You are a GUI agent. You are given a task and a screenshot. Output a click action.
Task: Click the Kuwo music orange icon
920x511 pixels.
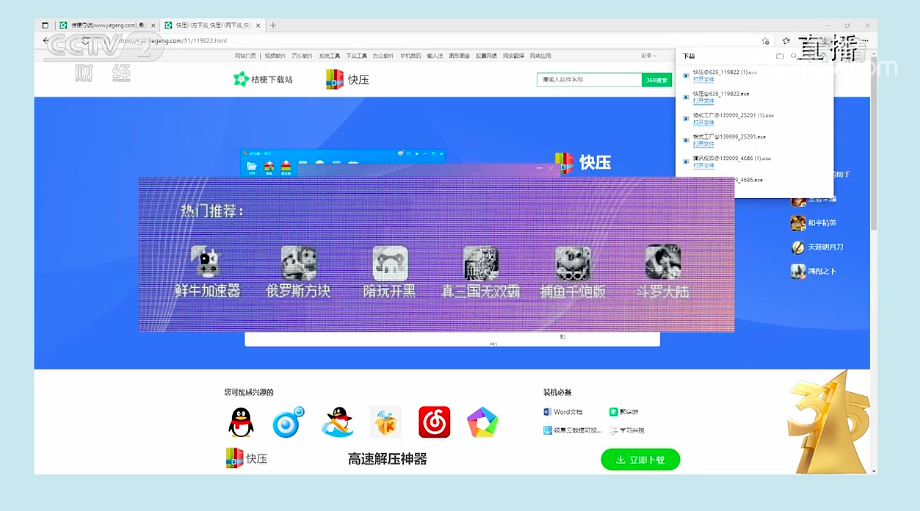pos(385,423)
